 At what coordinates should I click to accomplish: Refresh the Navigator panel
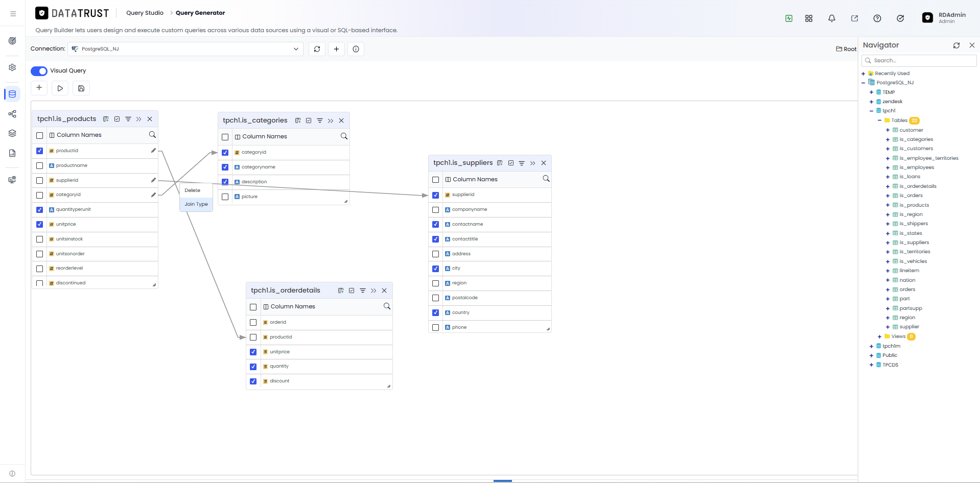point(956,45)
